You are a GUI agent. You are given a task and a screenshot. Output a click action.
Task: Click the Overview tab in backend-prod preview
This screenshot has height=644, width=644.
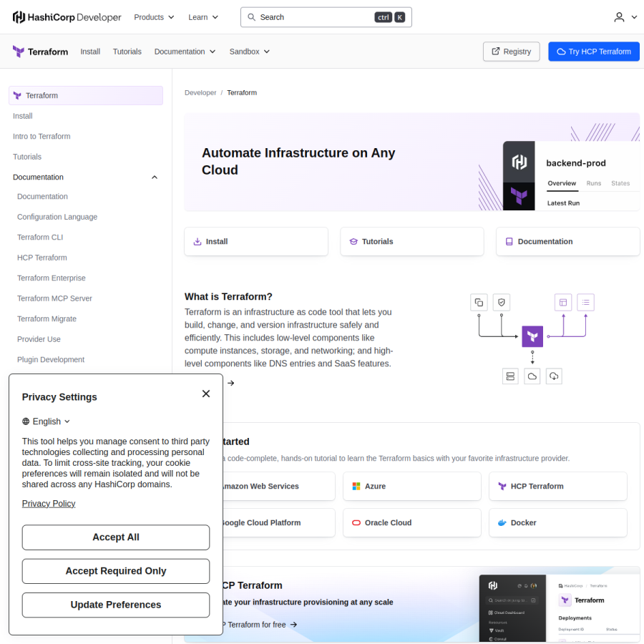point(562,184)
